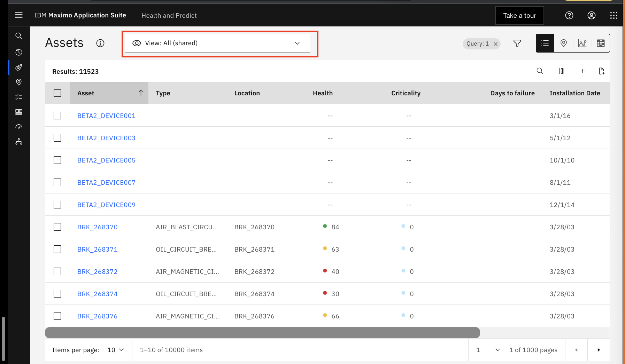
Task: Check the BRK_268376 row checkbox
Action: coord(57,316)
